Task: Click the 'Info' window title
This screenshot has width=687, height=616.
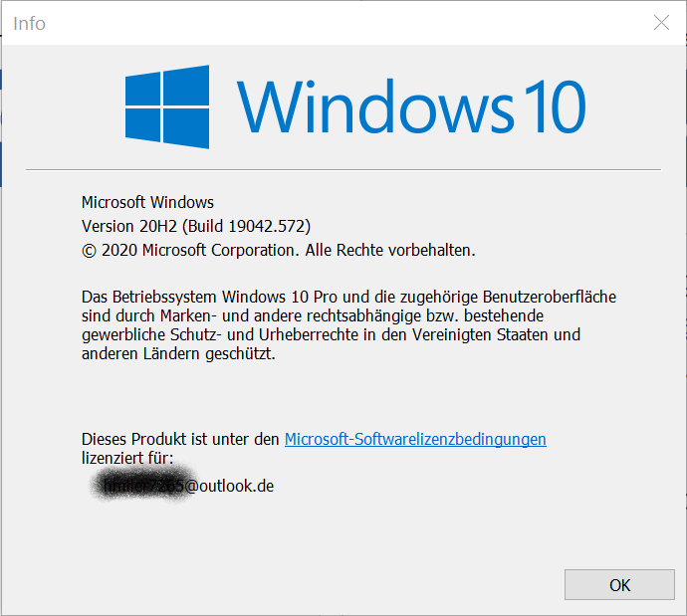Action: coord(29,24)
